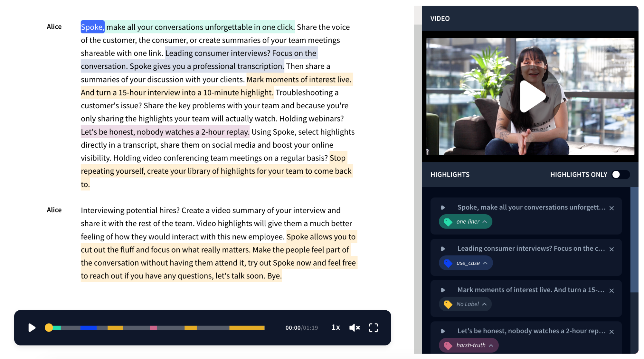Click the 'Troubleshooting a customer's issue?' sentence

click(x=209, y=99)
